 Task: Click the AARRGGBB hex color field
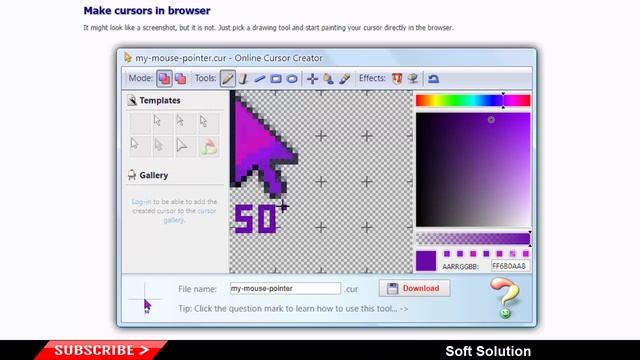510,266
